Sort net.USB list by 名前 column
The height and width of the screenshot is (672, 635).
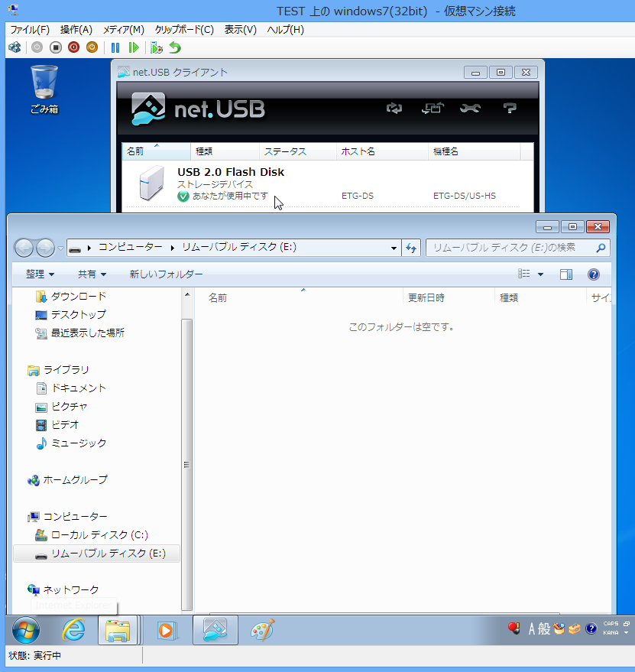tap(157, 151)
